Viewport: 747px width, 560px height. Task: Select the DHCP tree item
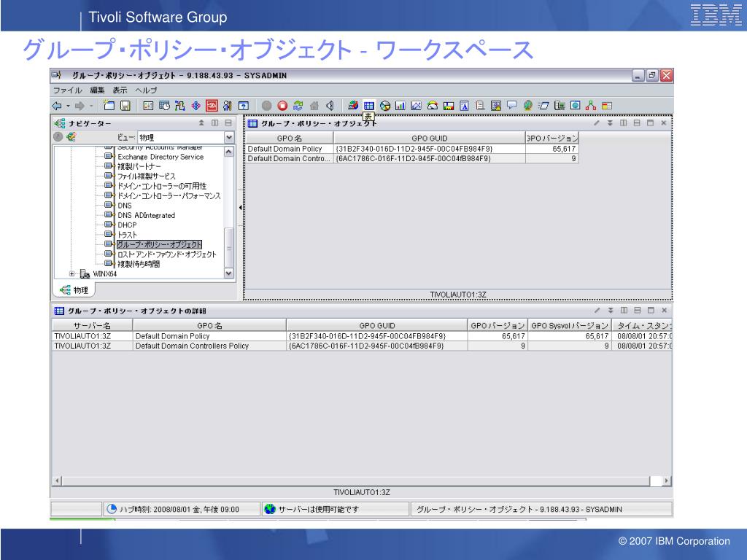tap(127, 225)
